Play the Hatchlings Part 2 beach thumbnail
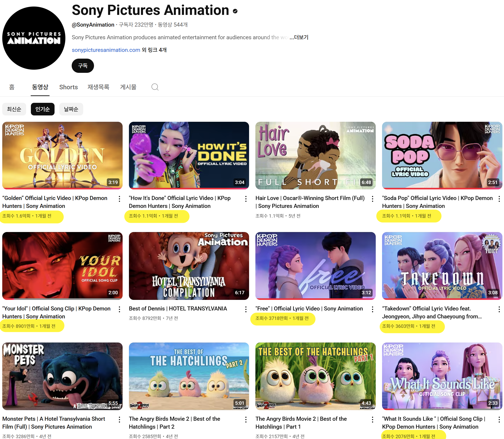The width and height of the screenshot is (504, 439). 189,376
